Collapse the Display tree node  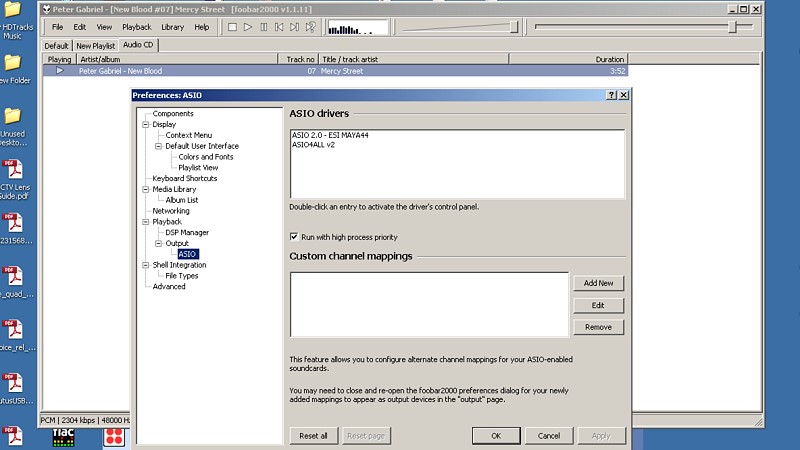(x=145, y=125)
